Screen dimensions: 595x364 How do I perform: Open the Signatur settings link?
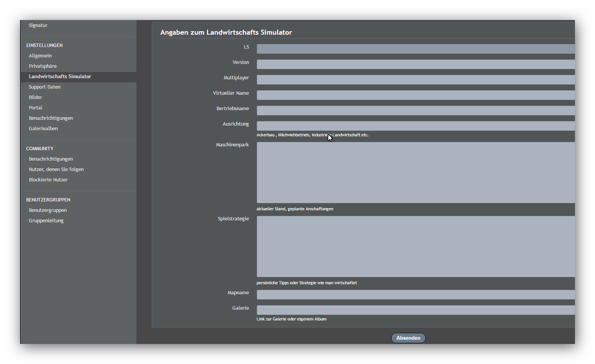tap(38, 25)
